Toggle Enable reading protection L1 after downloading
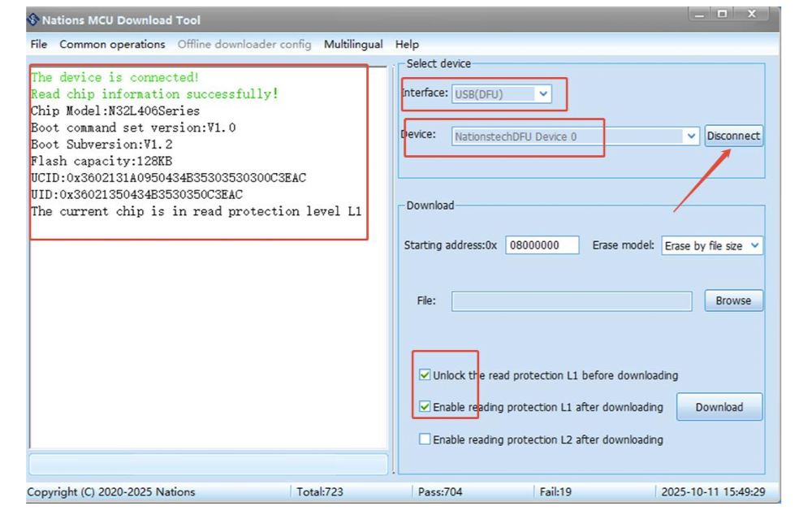812x528 pixels. [425, 407]
